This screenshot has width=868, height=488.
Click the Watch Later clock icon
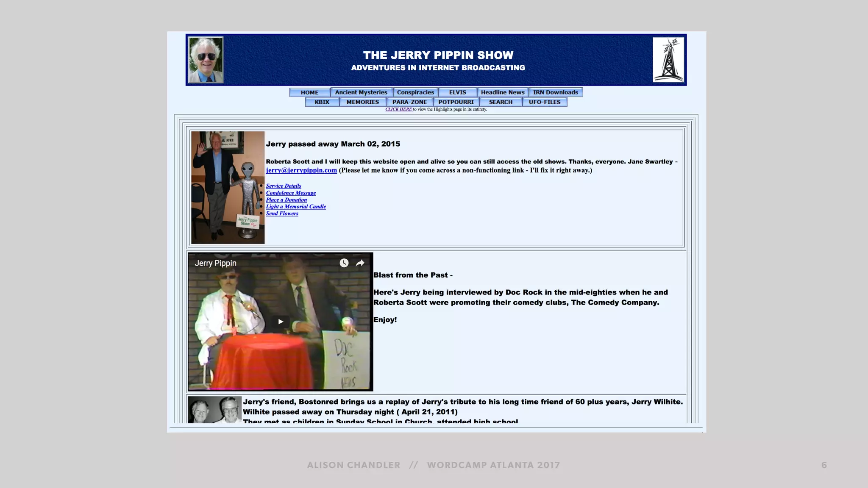(x=344, y=263)
